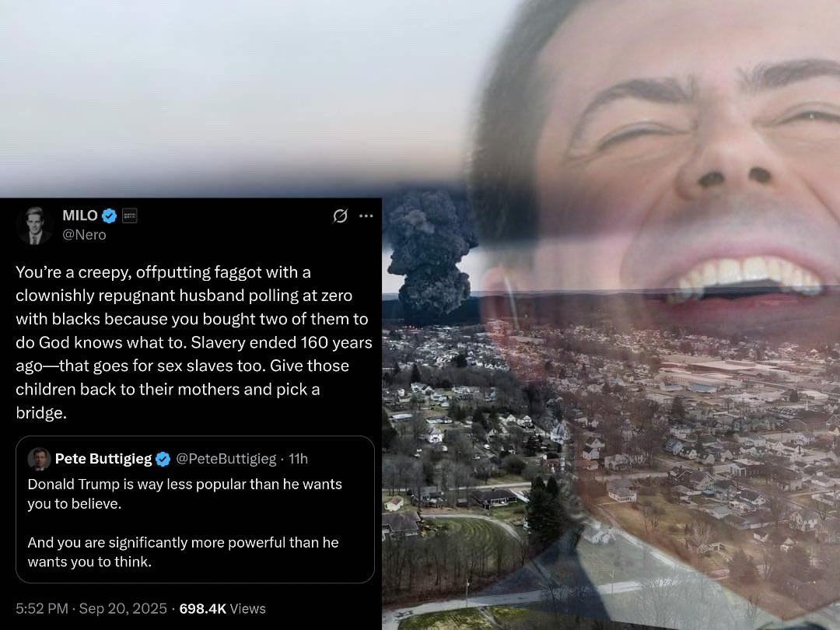Open the three-dot more options menu
This screenshot has height=630, width=840.
point(366,216)
